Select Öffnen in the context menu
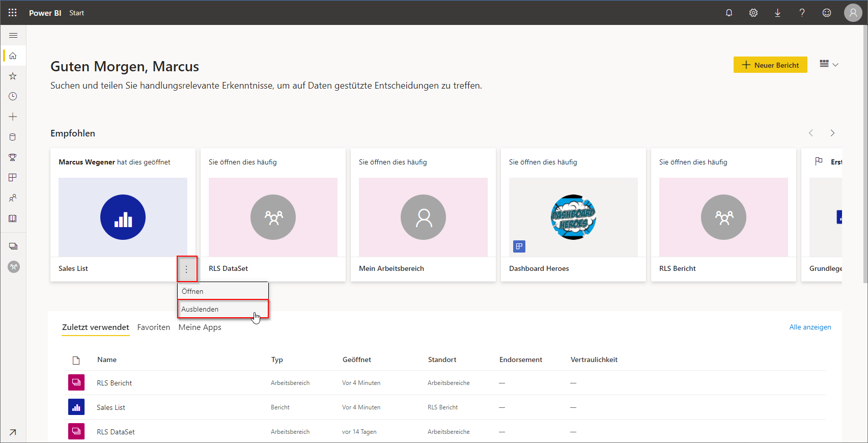This screenshot has height=443, width=868. pos(223,291)
